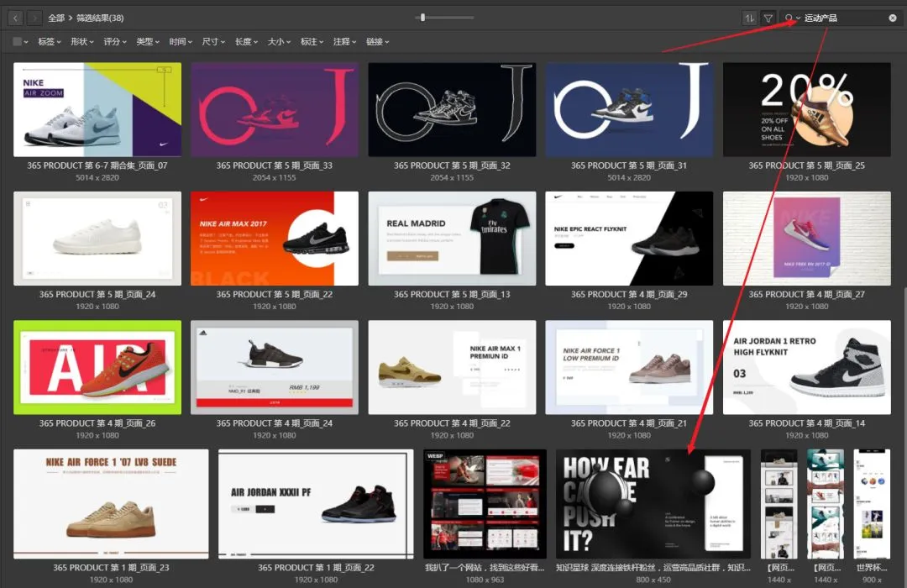Open the color filter square dropdown
907x588 pixels.
coord(20,42)
